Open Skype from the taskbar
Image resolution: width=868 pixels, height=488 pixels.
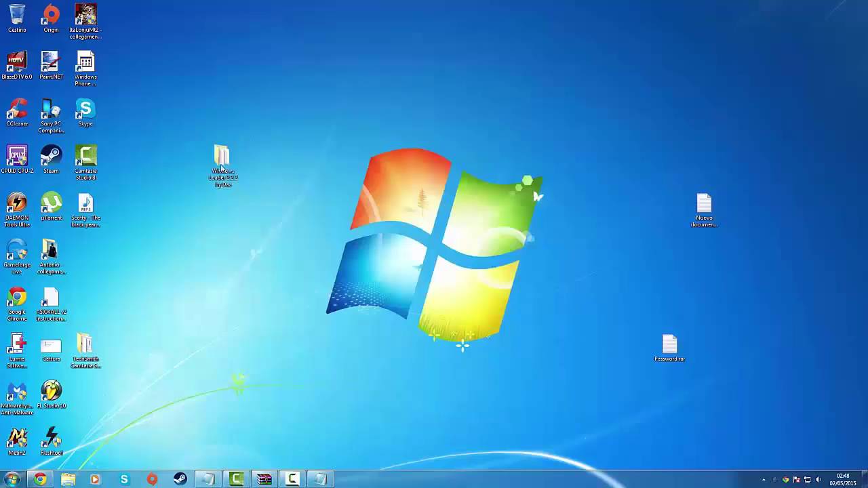tap(124, 479)
